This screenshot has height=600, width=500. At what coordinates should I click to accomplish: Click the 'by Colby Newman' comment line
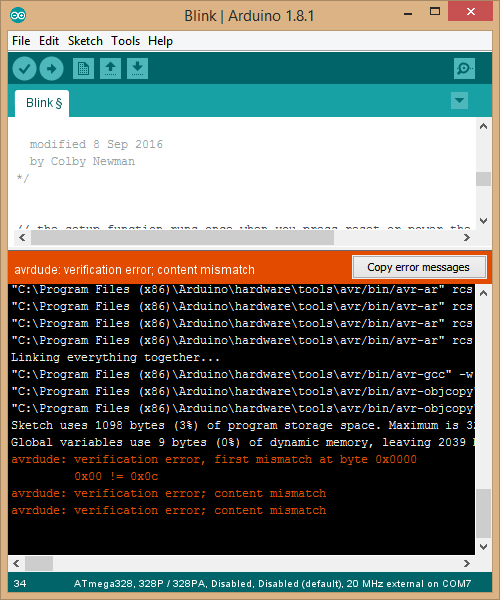coord(82,161)
